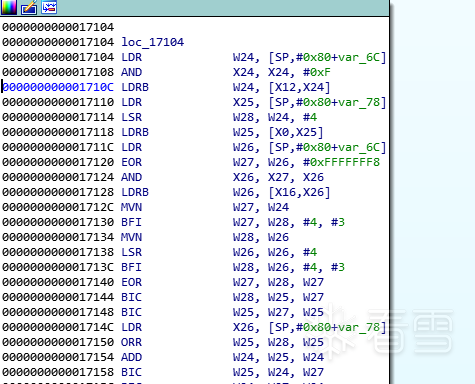The image size is (475, 384).
Task: Click [X12,X24] operand of LDRB
Action: (x=299, y=87)
